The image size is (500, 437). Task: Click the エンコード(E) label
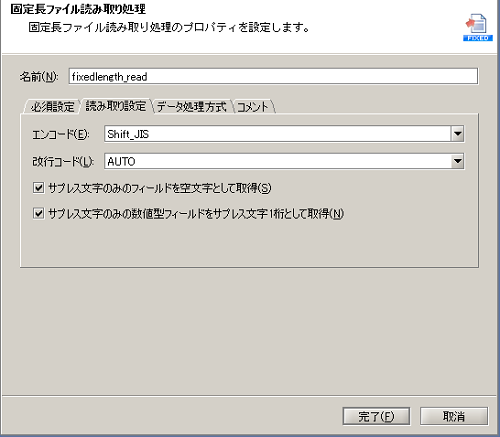61,134
